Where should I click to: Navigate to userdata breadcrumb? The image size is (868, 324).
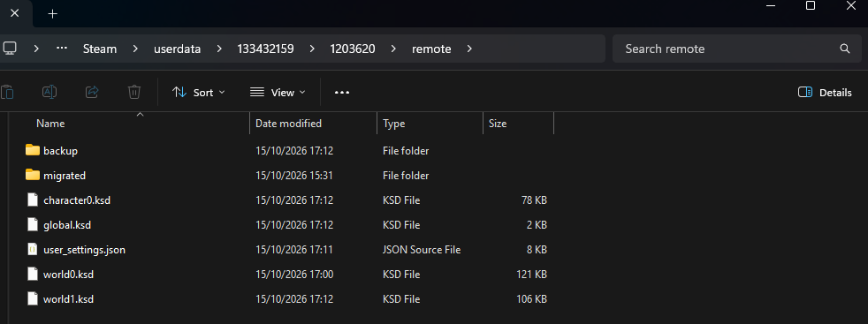click(177, 49)
